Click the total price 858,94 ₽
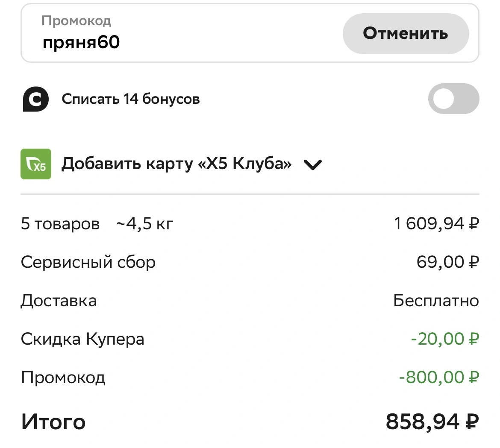The image size is (500, 448). tap(432, 422)
